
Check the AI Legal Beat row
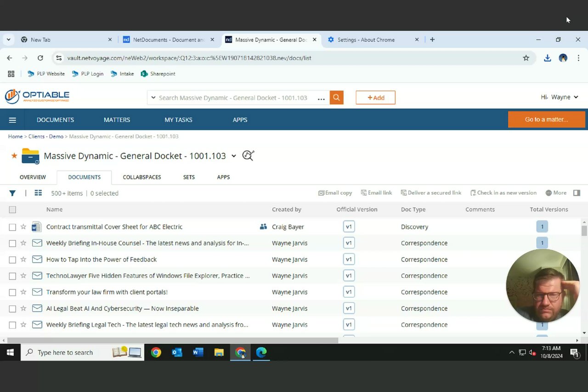click(x=12, y=308)
